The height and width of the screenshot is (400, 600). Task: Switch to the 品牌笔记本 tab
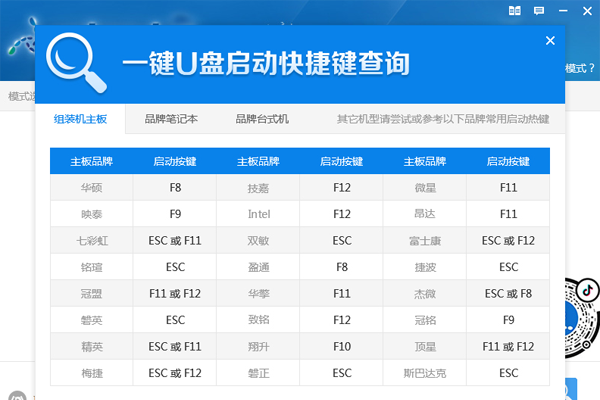tap(171, 119)
